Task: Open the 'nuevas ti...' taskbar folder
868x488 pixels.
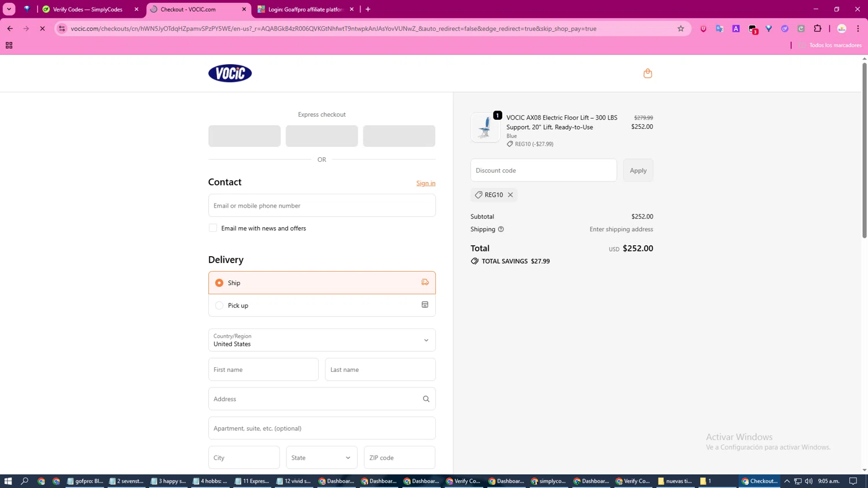Action: click(675, 481)
